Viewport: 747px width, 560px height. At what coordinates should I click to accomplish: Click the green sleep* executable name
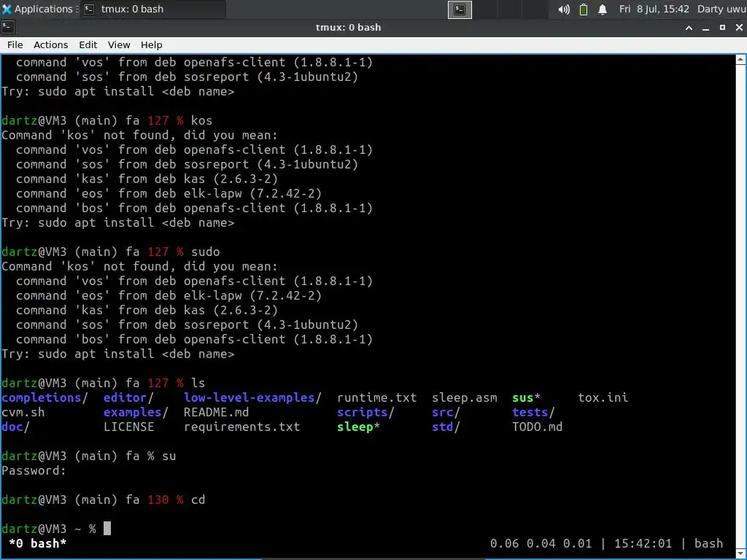click(358, 427)
